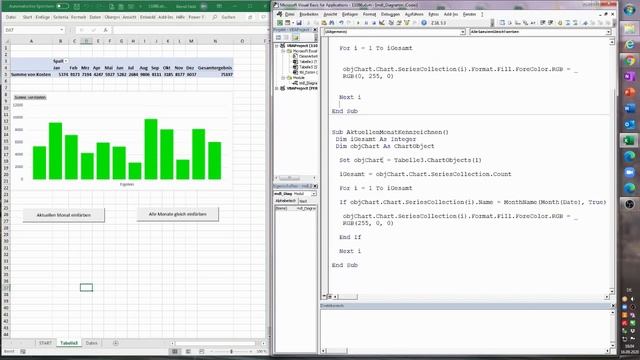
Task: Open the Fenster menu in VBA editor
Action: (469, 14)
